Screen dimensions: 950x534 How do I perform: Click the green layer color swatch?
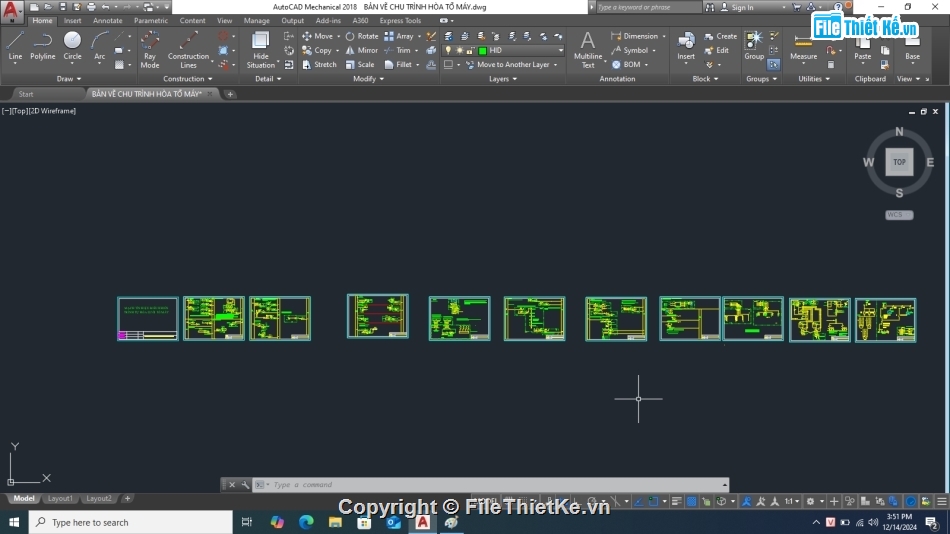[x=482, y=51]
